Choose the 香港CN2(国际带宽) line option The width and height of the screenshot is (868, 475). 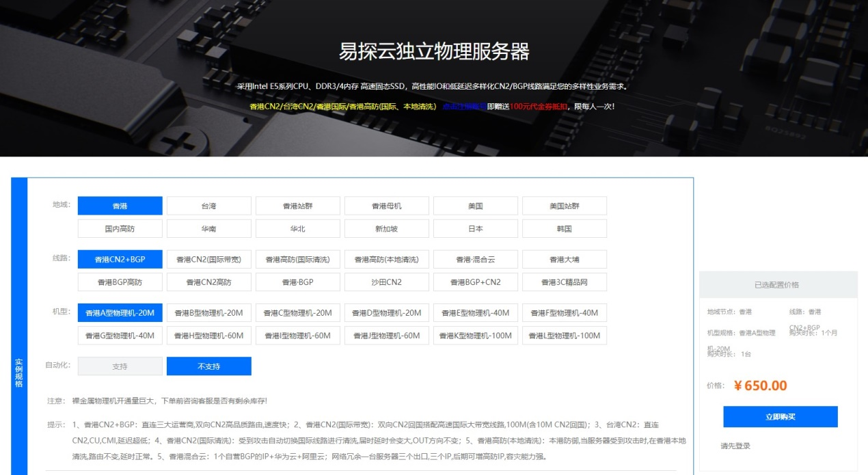209,259
